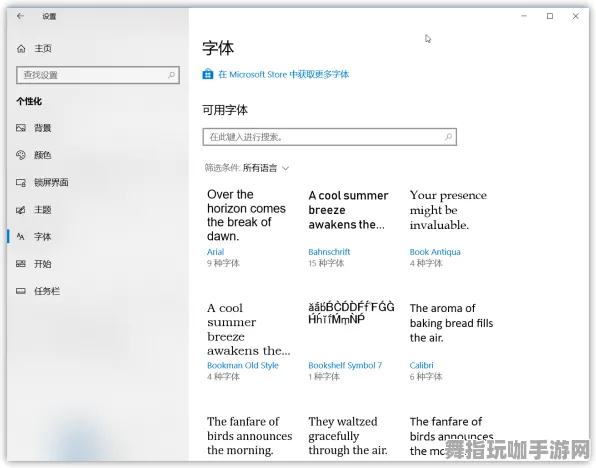
Task: Click Bookman Old Style preview text
Action: coord(249,329)
